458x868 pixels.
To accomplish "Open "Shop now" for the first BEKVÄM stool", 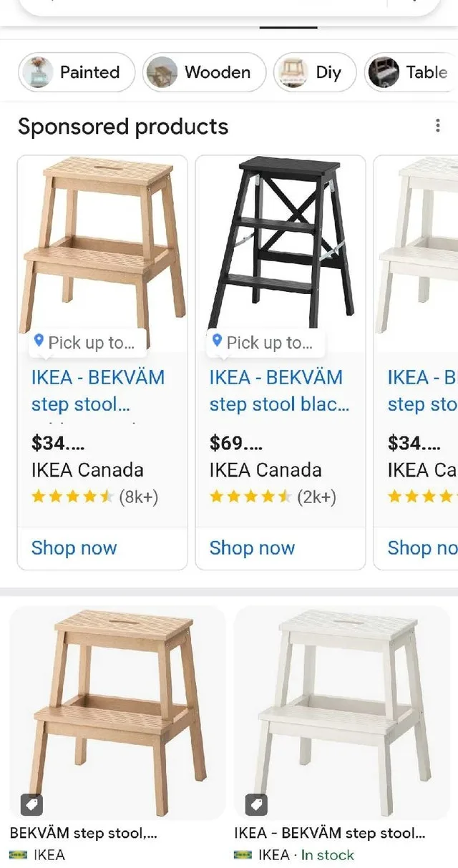I will [x=73, y=547].
